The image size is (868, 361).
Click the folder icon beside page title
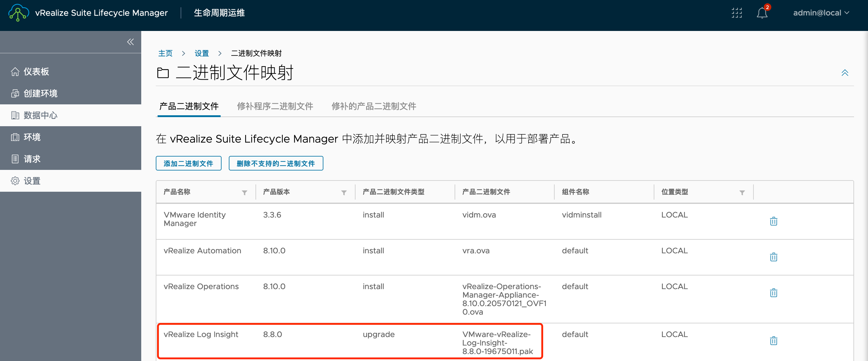point(163,73)
